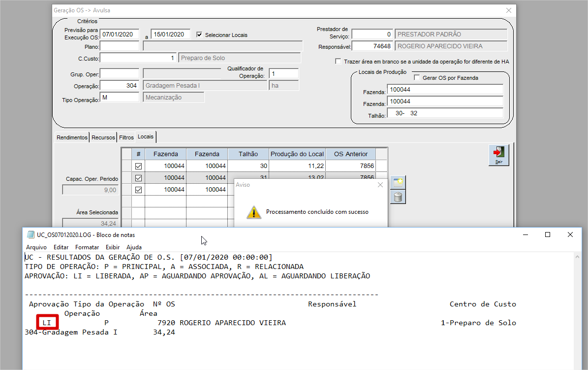Maximize the Notepad window

(x=548, y=235)
